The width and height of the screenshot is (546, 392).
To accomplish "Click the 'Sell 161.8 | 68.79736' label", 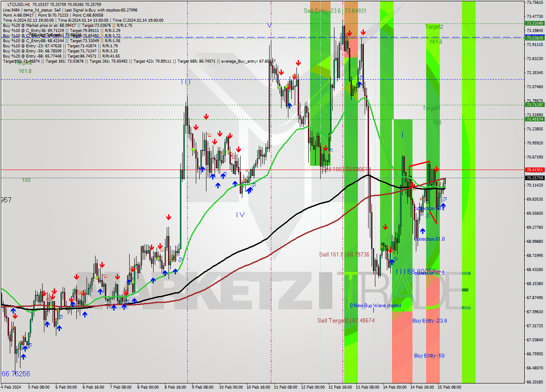I will click(x=344, y=254).
